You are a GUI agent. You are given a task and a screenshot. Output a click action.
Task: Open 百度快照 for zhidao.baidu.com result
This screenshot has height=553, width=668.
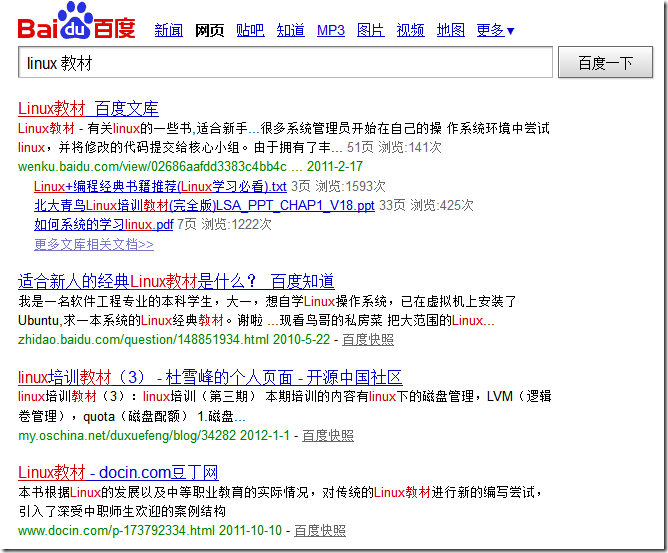click(x=368, y=340)
